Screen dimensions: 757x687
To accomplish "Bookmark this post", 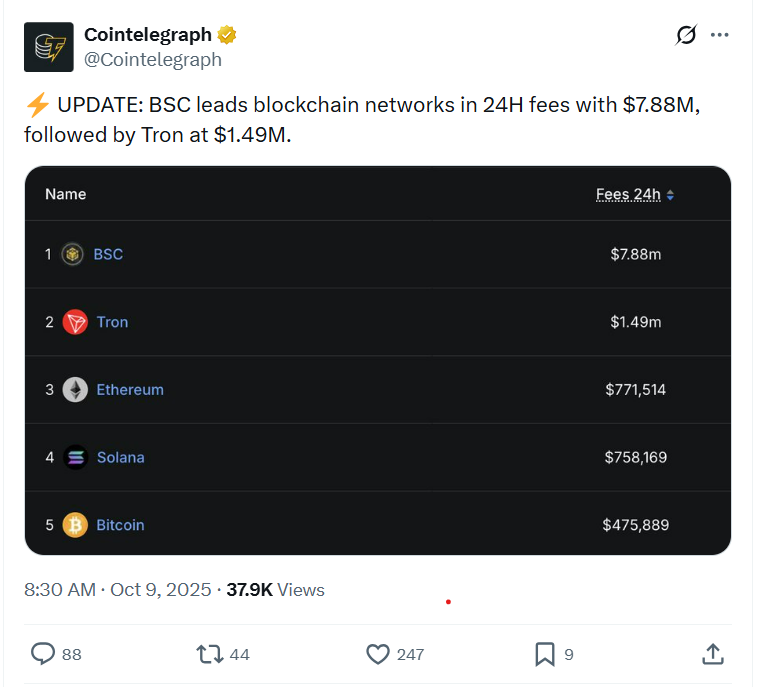I will click(x=544, y=654).
